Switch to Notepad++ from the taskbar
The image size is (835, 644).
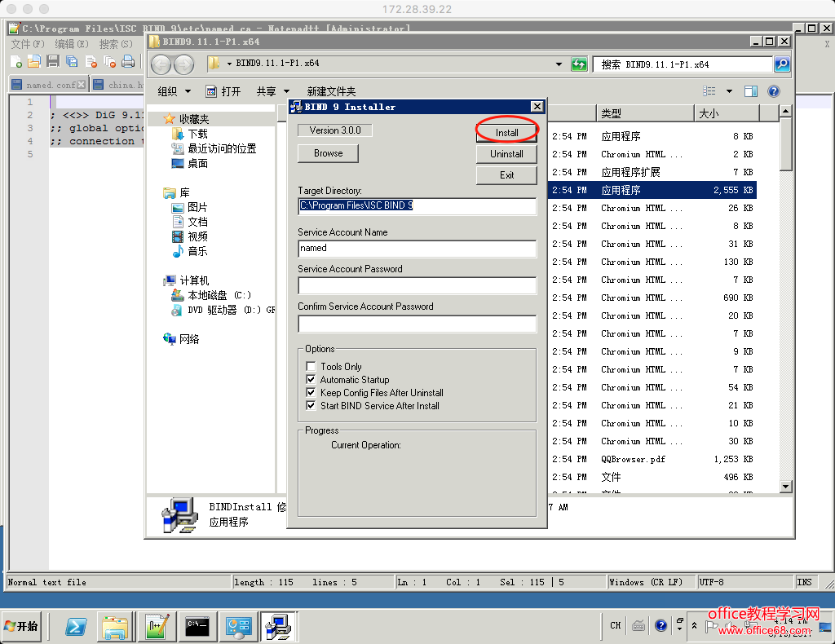tap(157, 626)
